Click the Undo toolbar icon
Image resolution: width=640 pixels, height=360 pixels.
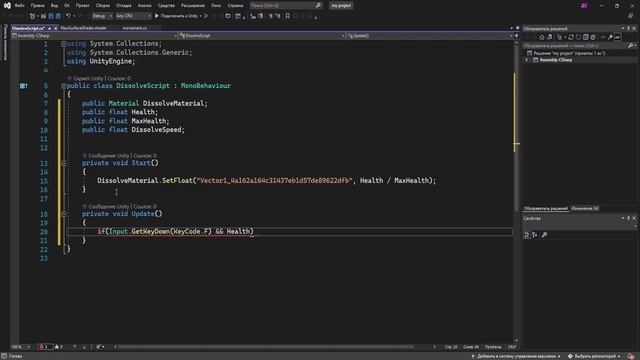pos(68,16)
